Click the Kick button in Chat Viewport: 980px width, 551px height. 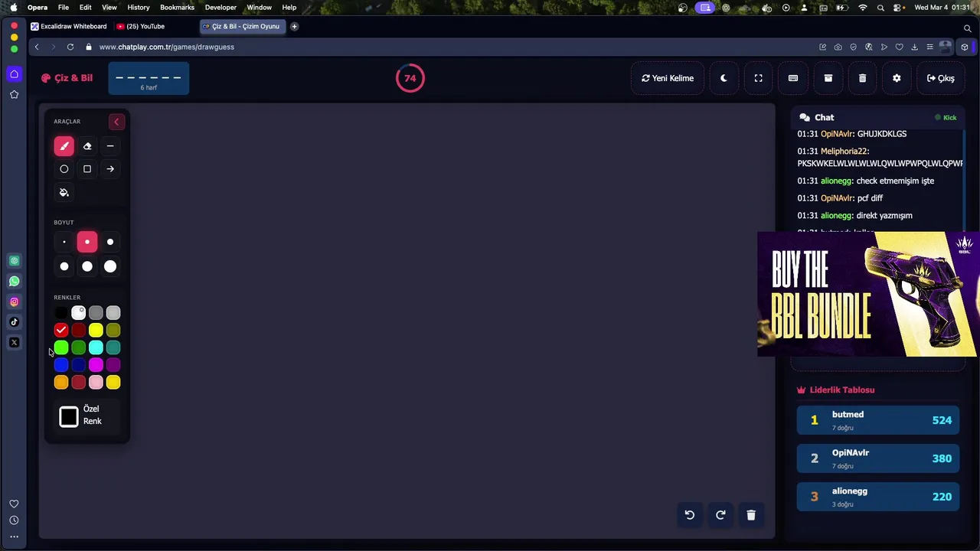click(946, 118)
